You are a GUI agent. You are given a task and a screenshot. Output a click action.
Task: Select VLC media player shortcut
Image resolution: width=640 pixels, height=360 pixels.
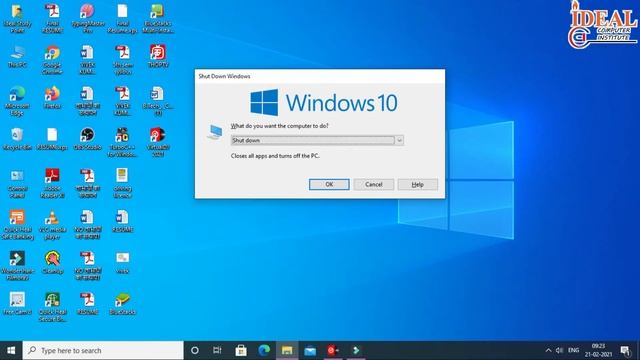(52, 225)
